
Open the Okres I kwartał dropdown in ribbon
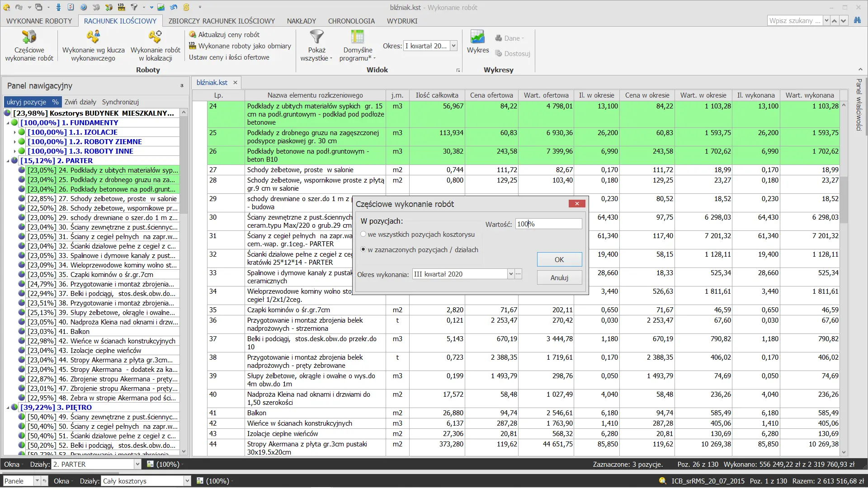tap(453, 46)
